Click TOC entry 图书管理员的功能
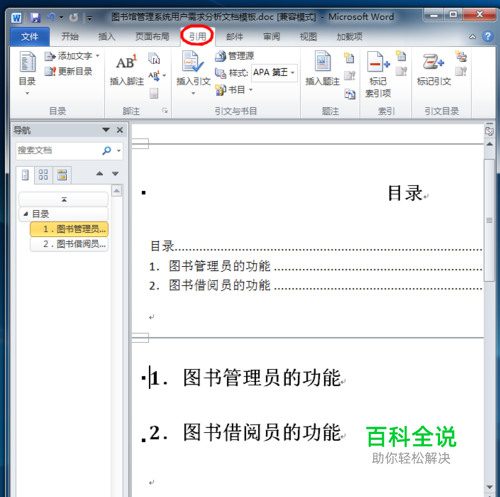500x497 pixels. click(220, 266)
